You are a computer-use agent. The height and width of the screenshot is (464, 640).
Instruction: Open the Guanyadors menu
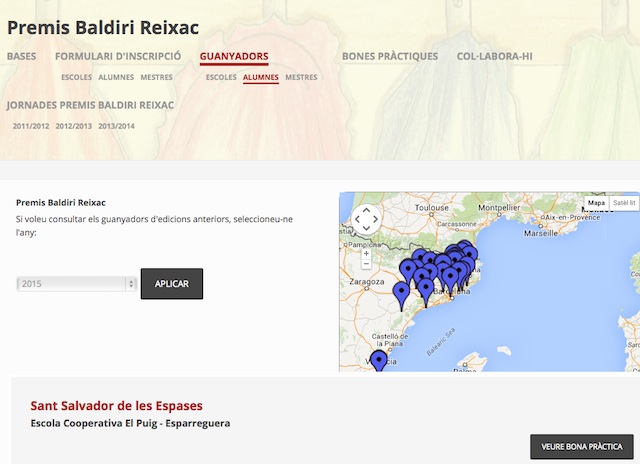point(234,56)
